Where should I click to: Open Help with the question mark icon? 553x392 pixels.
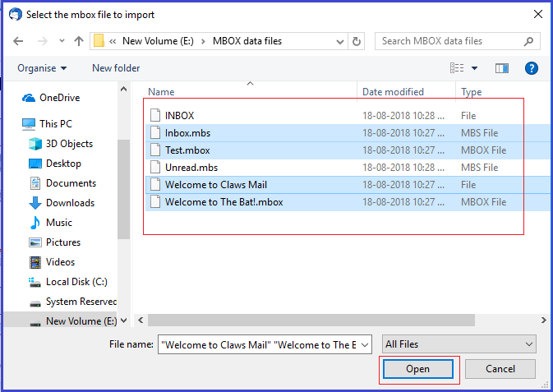[x=531, y=68]
